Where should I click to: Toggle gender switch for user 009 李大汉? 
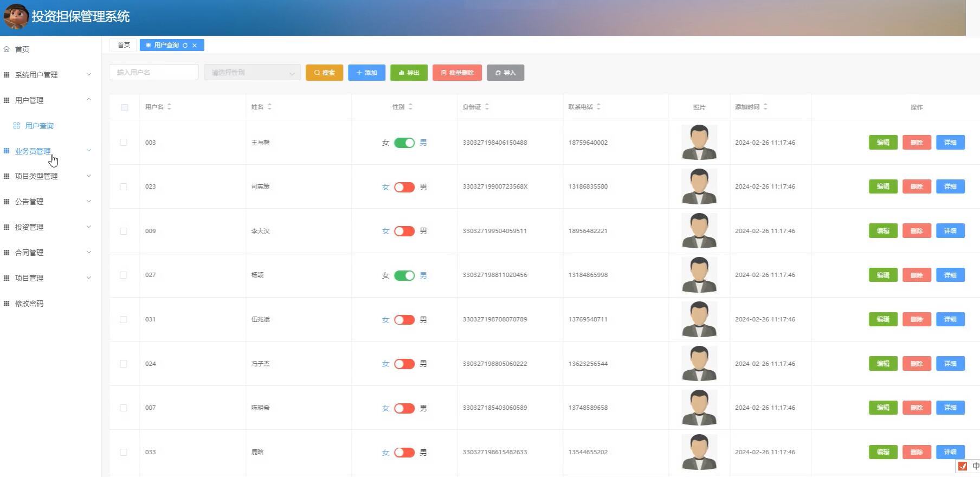[x=404, y=231]
